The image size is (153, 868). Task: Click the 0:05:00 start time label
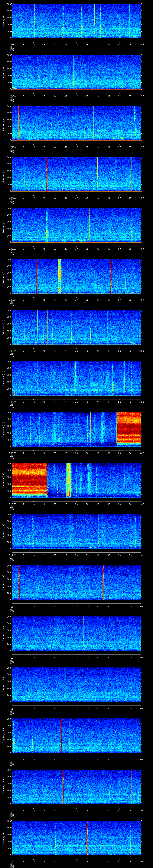click(12, 249)
